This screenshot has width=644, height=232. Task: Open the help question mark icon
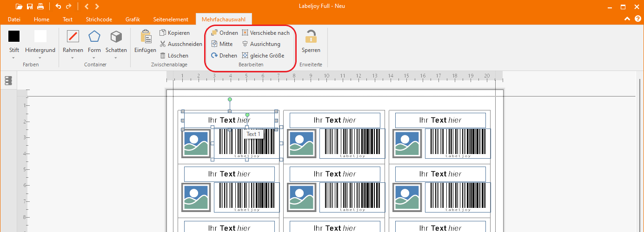point(637,19)
